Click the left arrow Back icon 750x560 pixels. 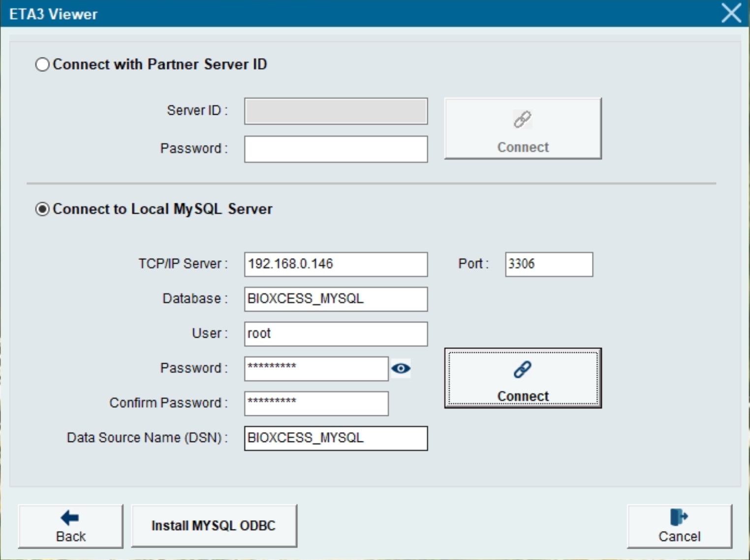[70, 518]
